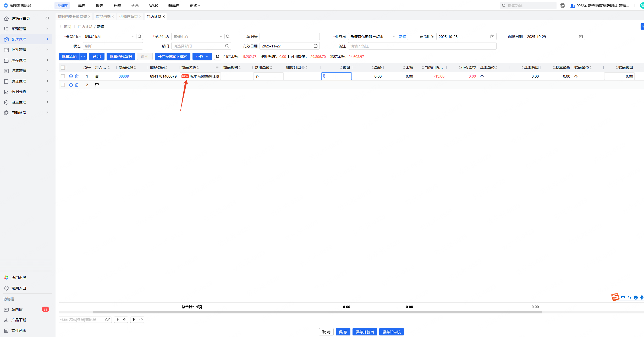Check the row 1 checkbox
This screenshot has width=644, height=337.
[63, 76]
